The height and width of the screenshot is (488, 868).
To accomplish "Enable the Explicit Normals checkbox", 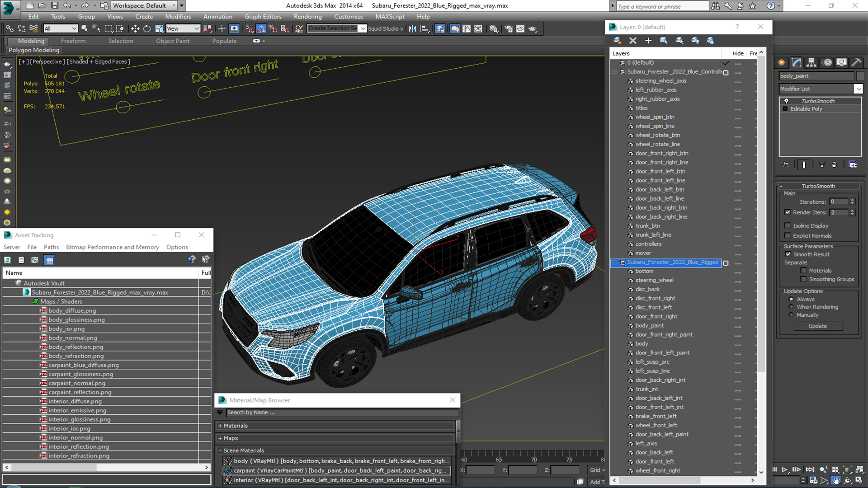I will [x=788, y=235].
